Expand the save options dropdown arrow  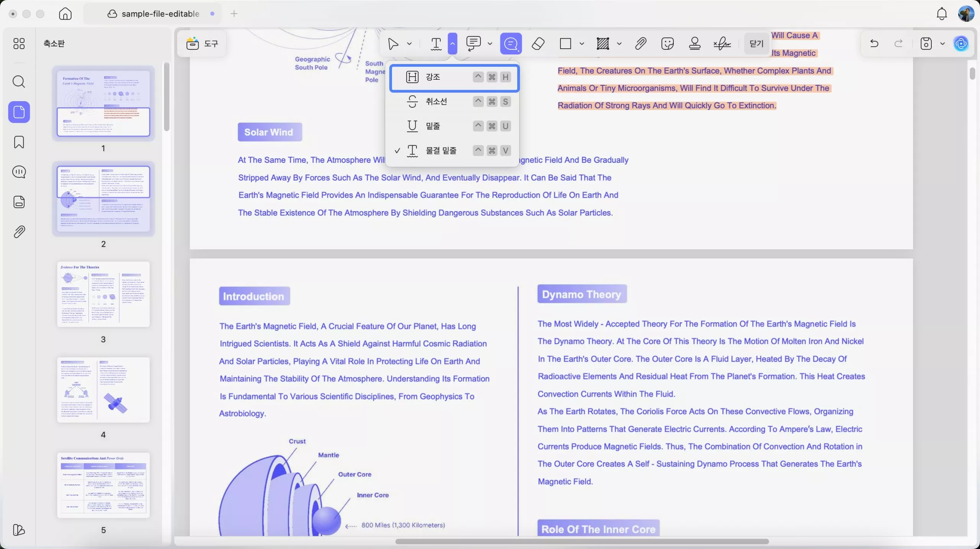[942, 44]
